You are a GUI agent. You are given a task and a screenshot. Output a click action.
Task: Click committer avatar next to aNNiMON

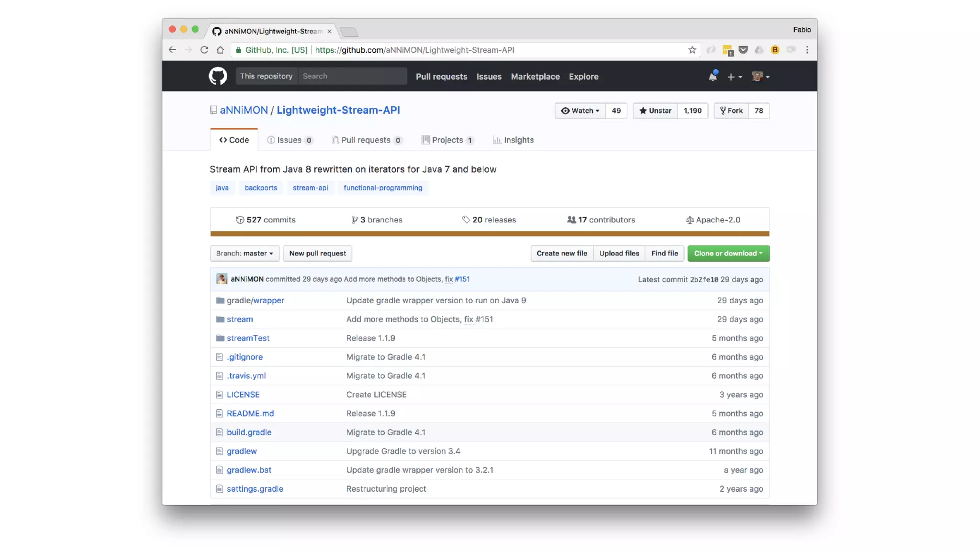(x=222, y=279)
